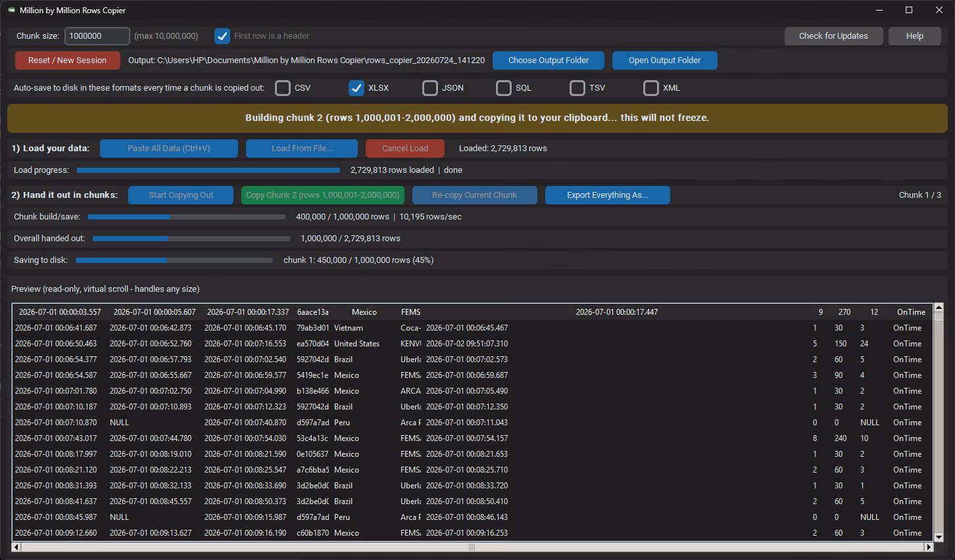This screenshot has height=560, width=955.
Task: Click the 'Vietnam' cell in preview
Action: pos(349,328)
